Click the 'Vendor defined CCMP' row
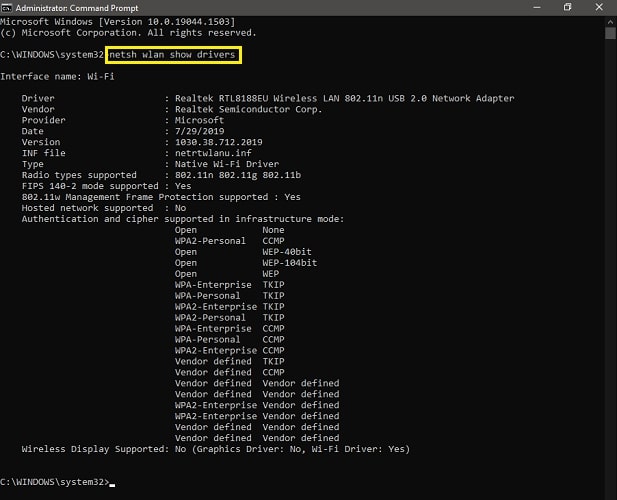The image size is (617, 500). [230, 373]
